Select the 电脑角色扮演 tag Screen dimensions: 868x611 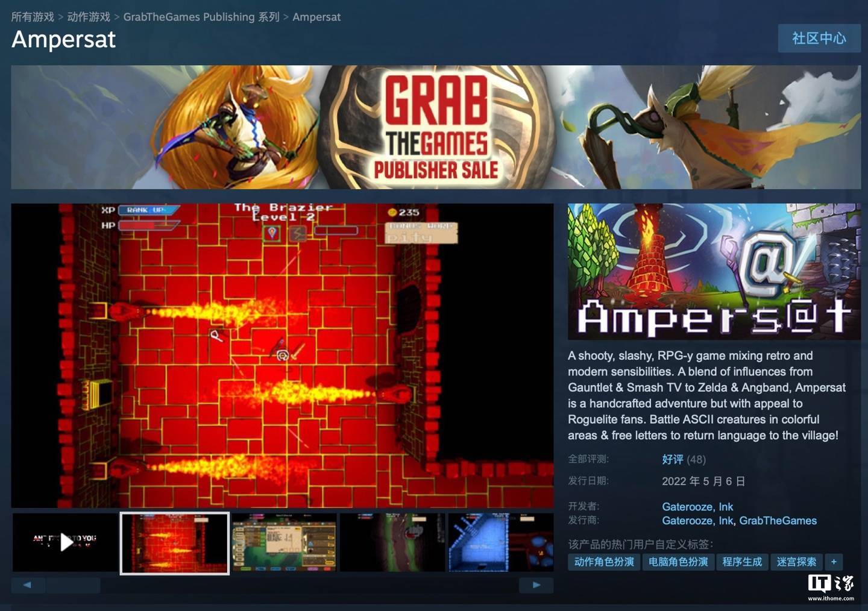(x=678, y=562)
